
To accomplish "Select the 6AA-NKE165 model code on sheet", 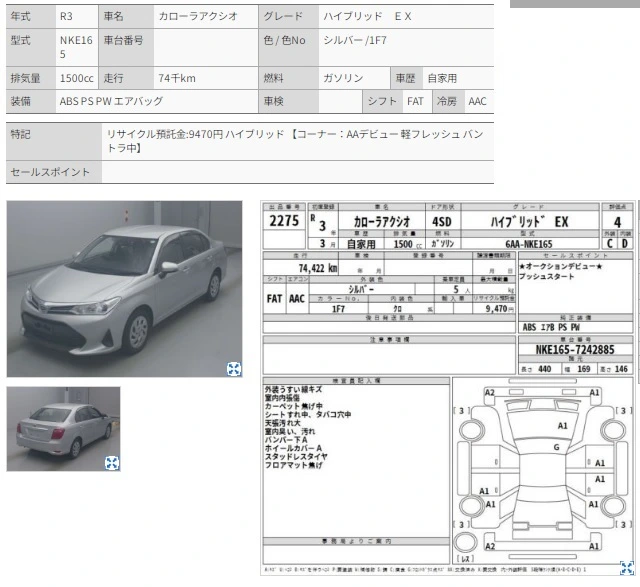I will (x=529, y=244).
